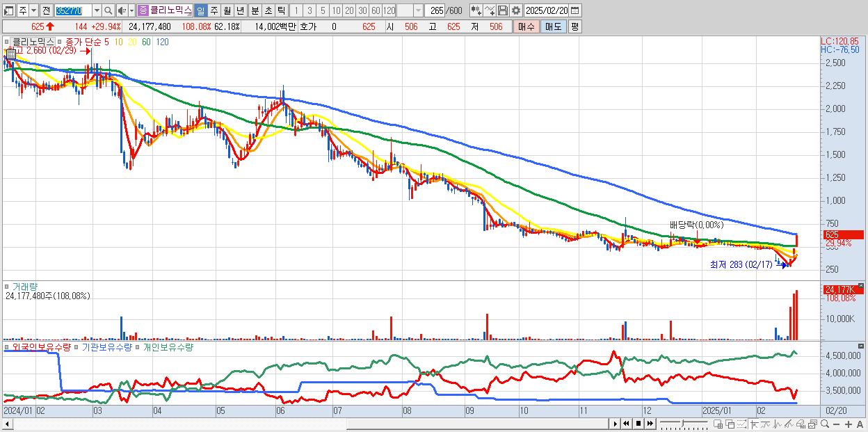Click the stock search magnifier icon
This screenshot has height=432, width=868.
click(108, 10)
